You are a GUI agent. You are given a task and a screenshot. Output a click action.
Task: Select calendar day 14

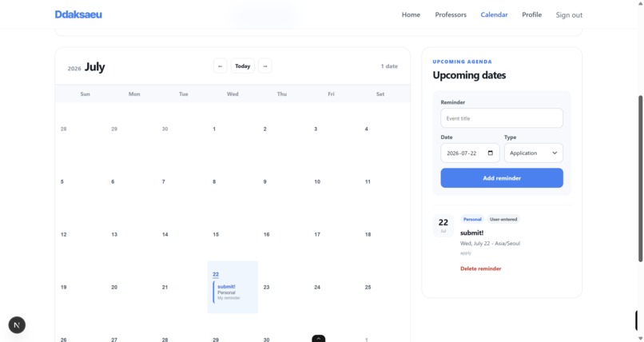pyautogui.click(x=165, y=235)
